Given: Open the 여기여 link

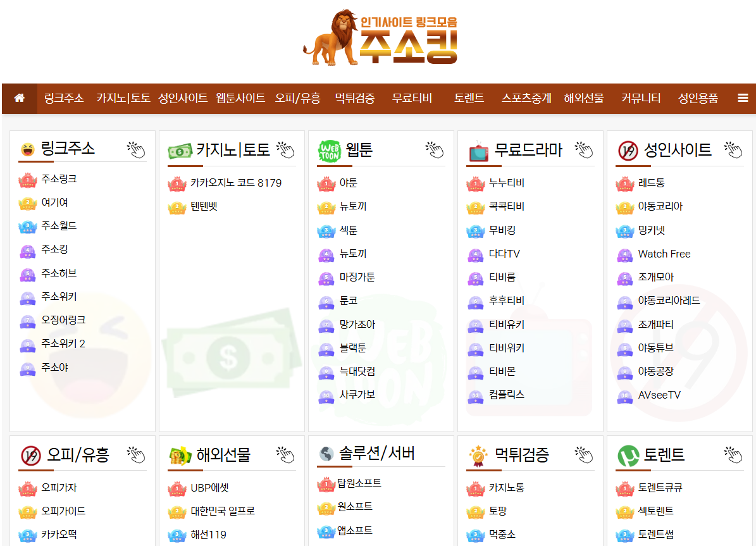Looking at the screenshot, I should 54,202.
